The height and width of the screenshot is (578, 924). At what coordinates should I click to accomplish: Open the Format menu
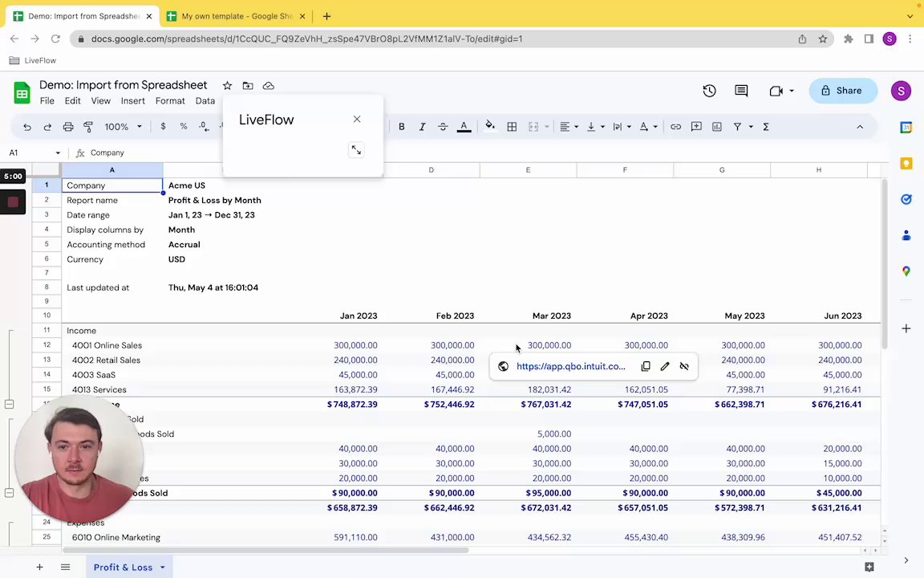point(170,101)
